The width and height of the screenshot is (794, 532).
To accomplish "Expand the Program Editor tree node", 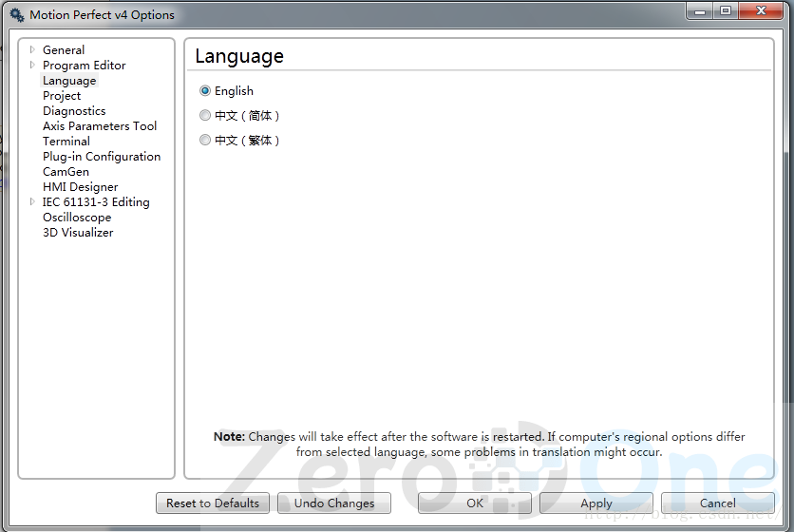I will click(x=32, y=65).
